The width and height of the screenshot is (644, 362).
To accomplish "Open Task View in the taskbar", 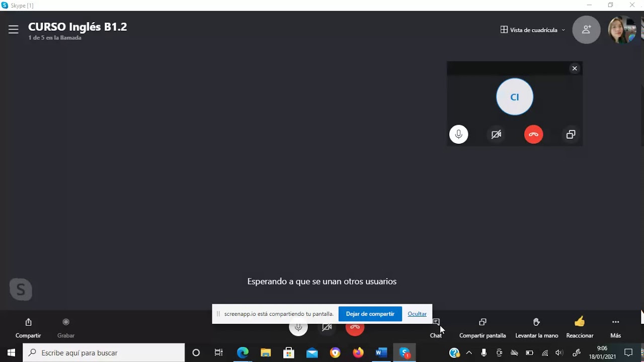I will coord(219,353).
